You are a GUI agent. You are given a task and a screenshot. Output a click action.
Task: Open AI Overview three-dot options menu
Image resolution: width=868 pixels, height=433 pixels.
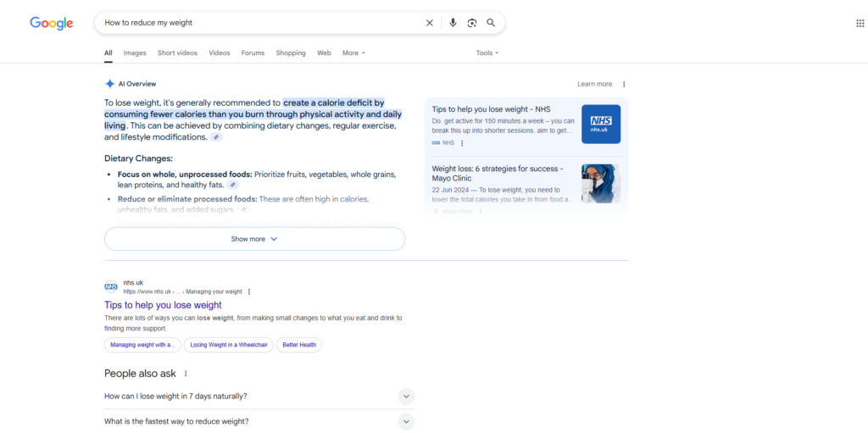tap(624, 84)
